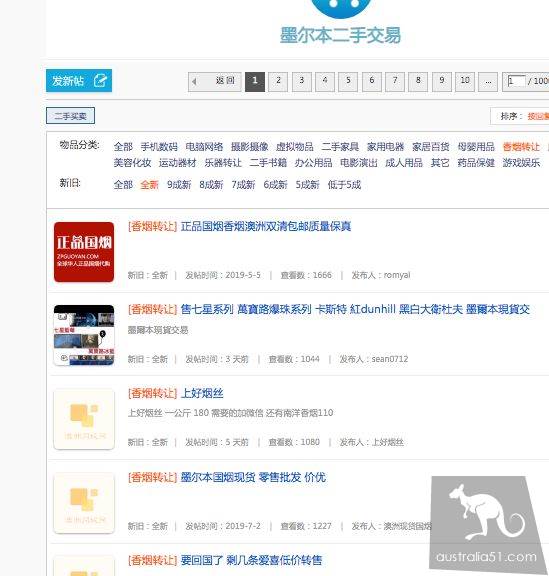Screen dimensions: 549x576
Task: Click the 墨尔本二手交易 page heading
Action: 340,35
